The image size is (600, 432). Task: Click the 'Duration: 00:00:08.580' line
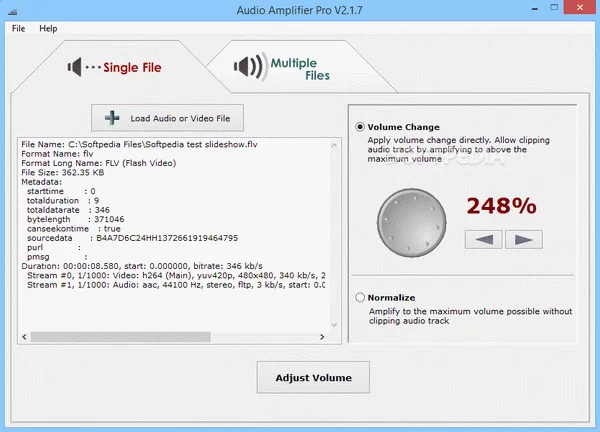(142, 266)
